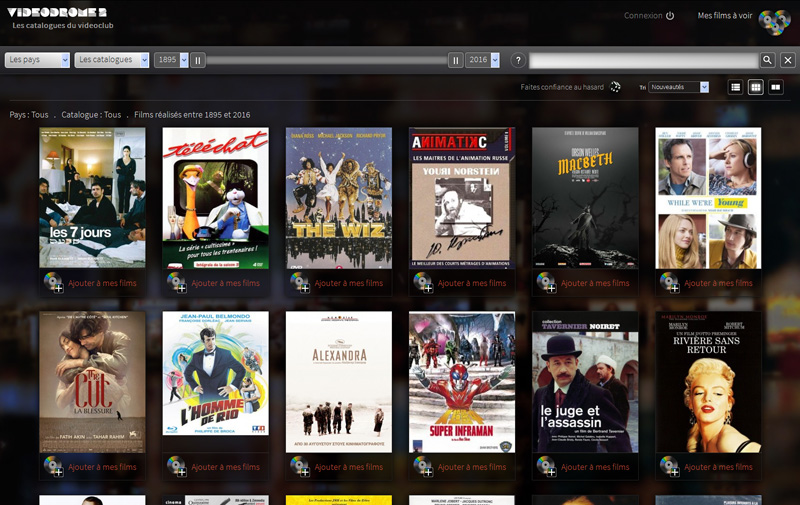Open the Rivière sans retour poster
This screenshot has width=800, height=505.
click(708, 382)
